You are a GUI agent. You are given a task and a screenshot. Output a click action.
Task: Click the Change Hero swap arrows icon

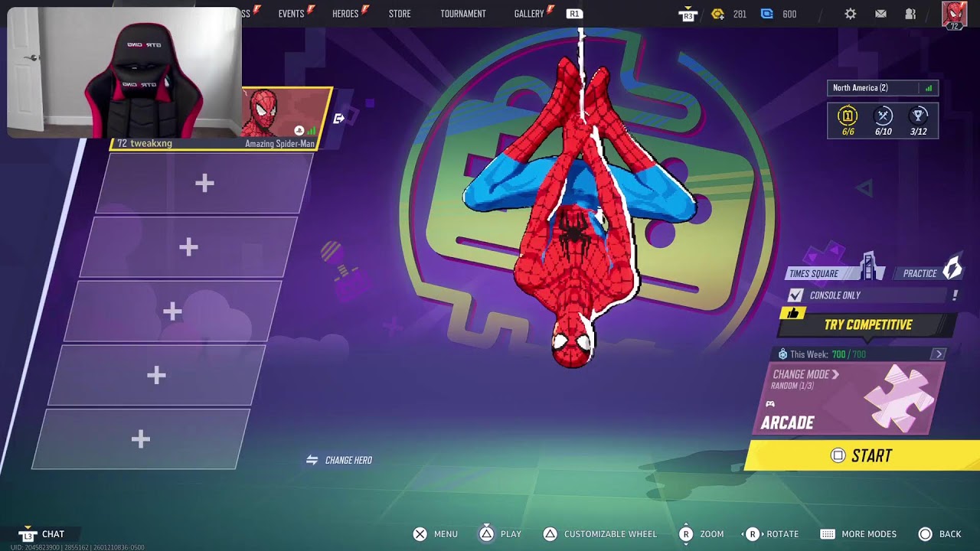click(312, 460)
